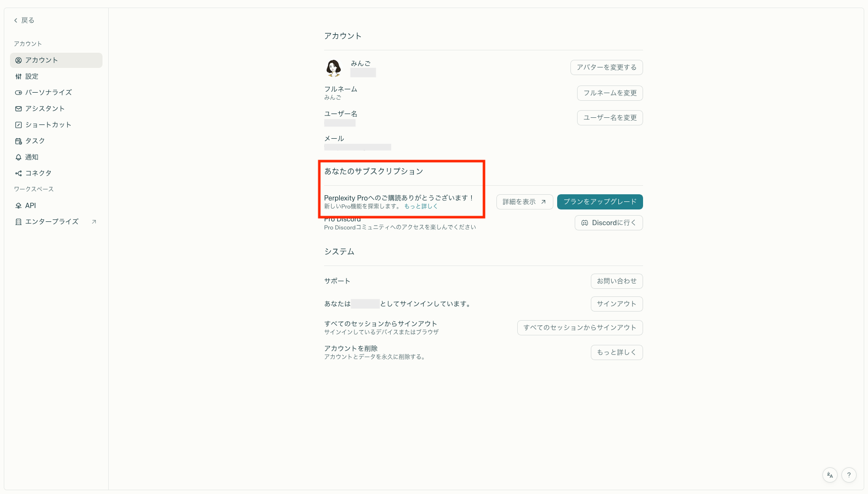Open the コネクタ share icon
The height and width of the screenshot is (494, 868).
click(19, 173)
